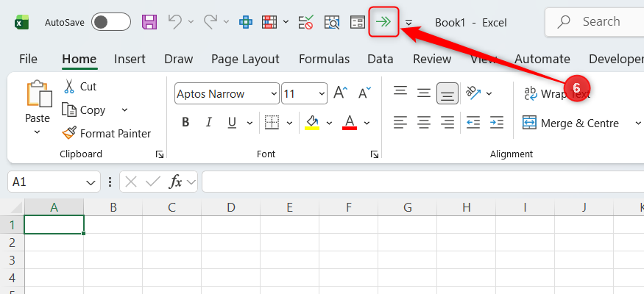Open the Undo history dropdown arrow
Screen dimensions: 644x294
pos(191,22)
